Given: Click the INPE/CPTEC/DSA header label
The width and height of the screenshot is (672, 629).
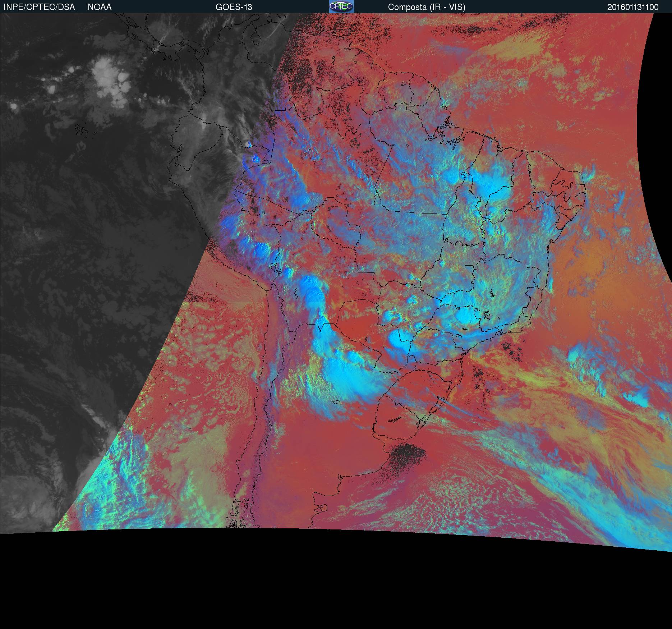Looking at the screenshot, I should [39, 7].
